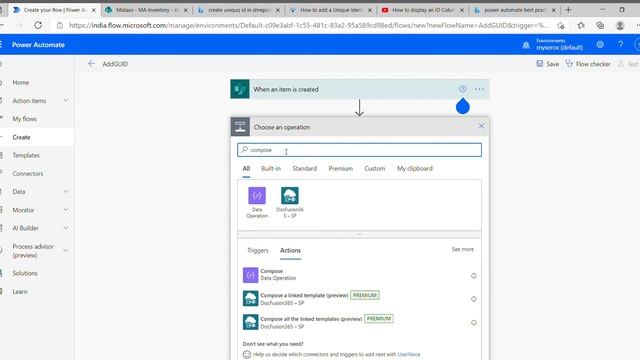Select the Actions tab
Viewport: 640px width, 360px height.
coord(290,250)
